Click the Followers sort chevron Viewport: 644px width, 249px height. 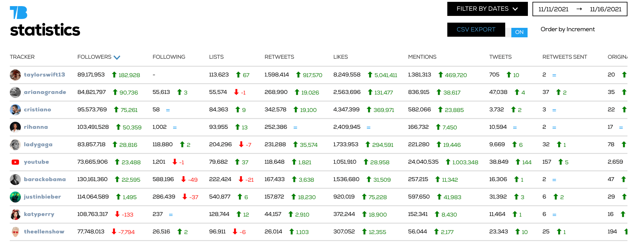117,57
